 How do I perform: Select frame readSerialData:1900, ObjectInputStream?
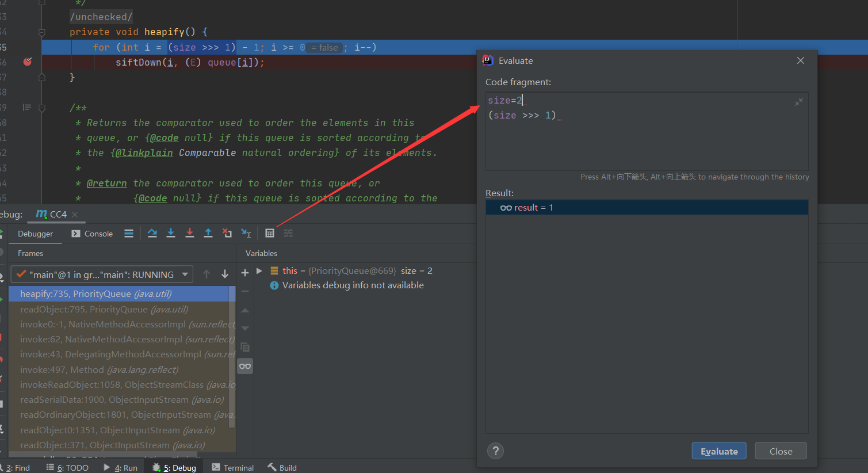click(118, 400)
